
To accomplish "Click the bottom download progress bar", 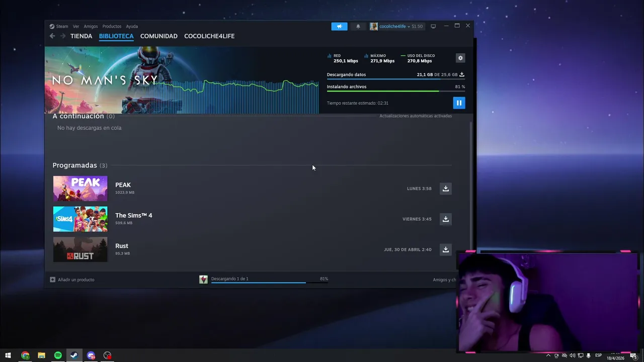I will tap(269, 283).
